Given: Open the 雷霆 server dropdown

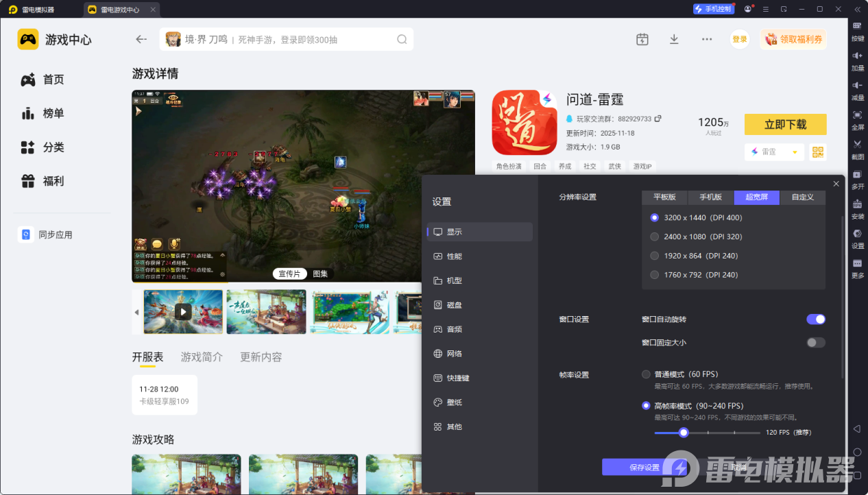Looking at the screenshot, I should pyautogui.click(x=773, y=152).
